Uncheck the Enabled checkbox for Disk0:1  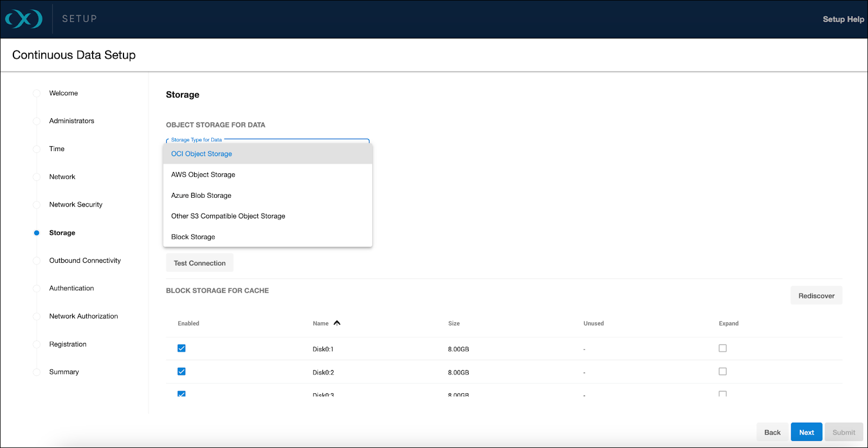tap(182, 348)
